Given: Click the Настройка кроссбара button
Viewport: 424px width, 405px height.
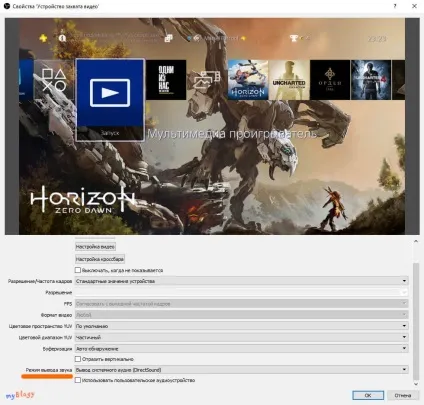Looking at the screenshot, I should pyautogui.click(x=100, y=259).
